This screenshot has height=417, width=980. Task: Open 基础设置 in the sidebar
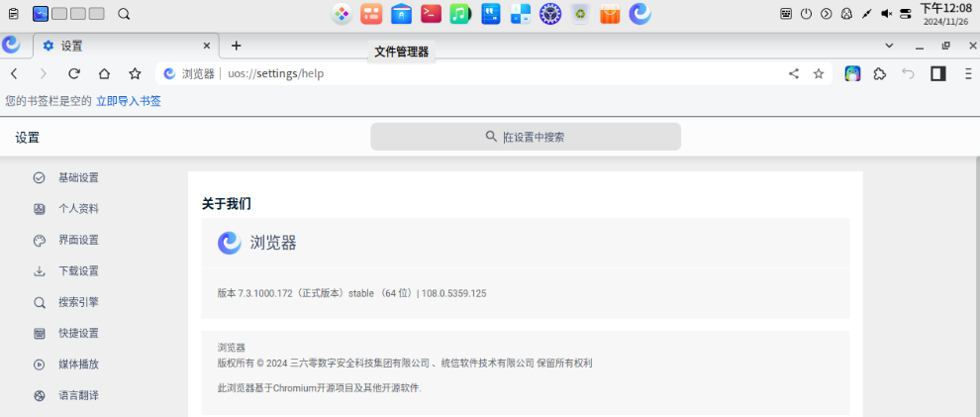click(79, 177)
